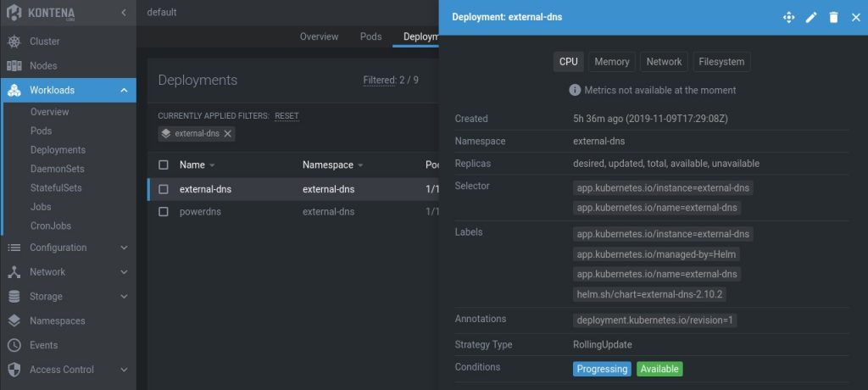Toggle the select-all header checkbox
This screenshot has width=868, height=390.
coord(164,165)
